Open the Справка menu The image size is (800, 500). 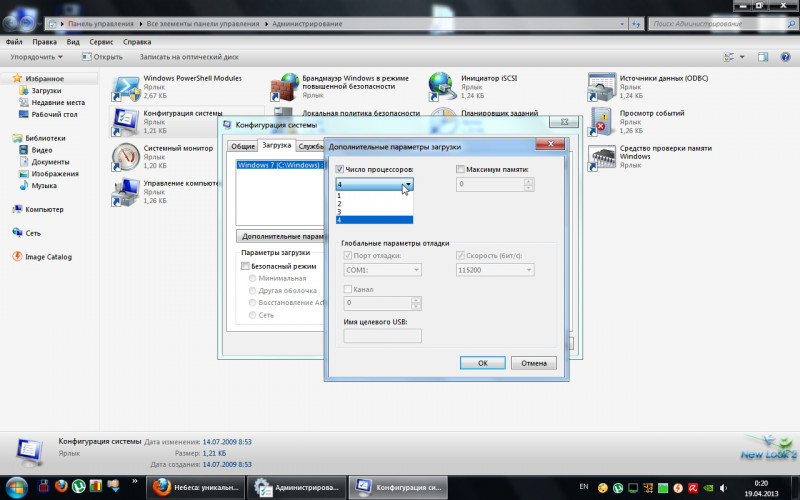point(137,42)
